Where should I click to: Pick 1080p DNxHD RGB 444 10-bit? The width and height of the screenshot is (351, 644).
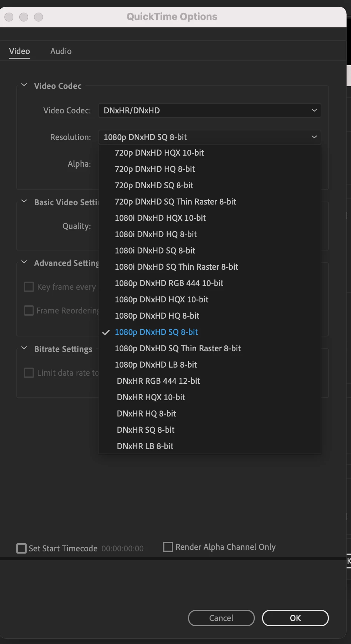pos(210,283)
